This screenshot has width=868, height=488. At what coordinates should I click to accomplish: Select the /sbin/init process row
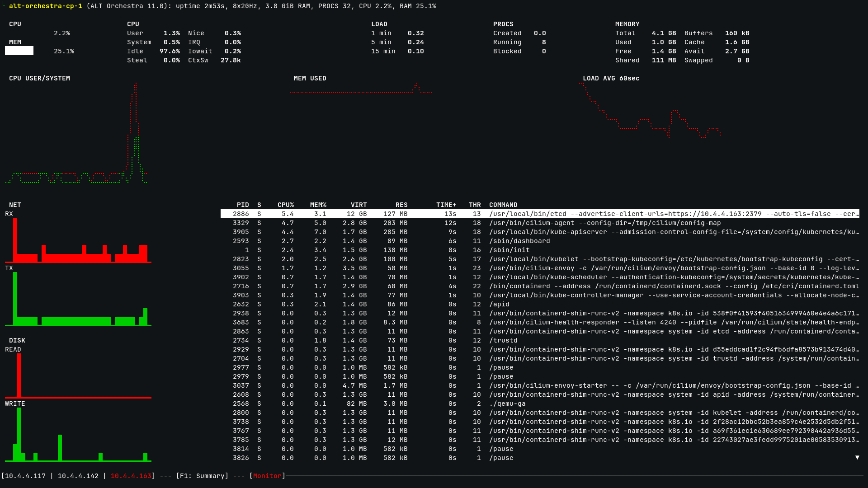point(540,250)
